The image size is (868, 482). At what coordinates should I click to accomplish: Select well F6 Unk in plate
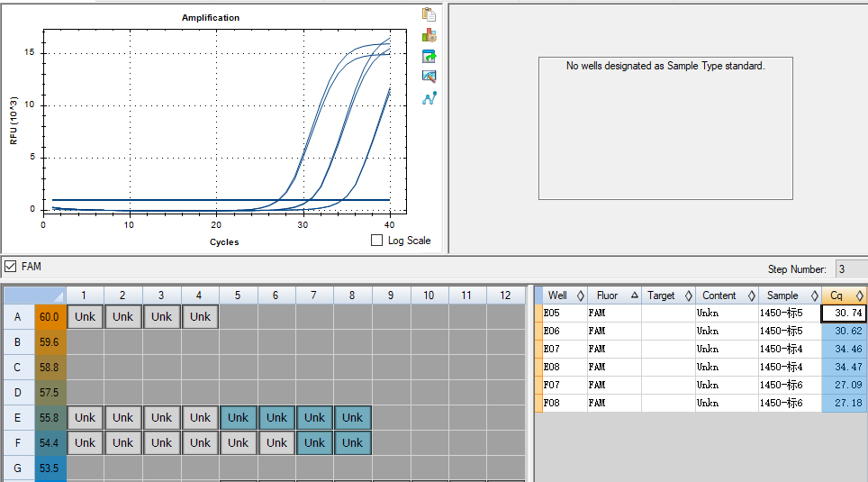coord(276,442)
